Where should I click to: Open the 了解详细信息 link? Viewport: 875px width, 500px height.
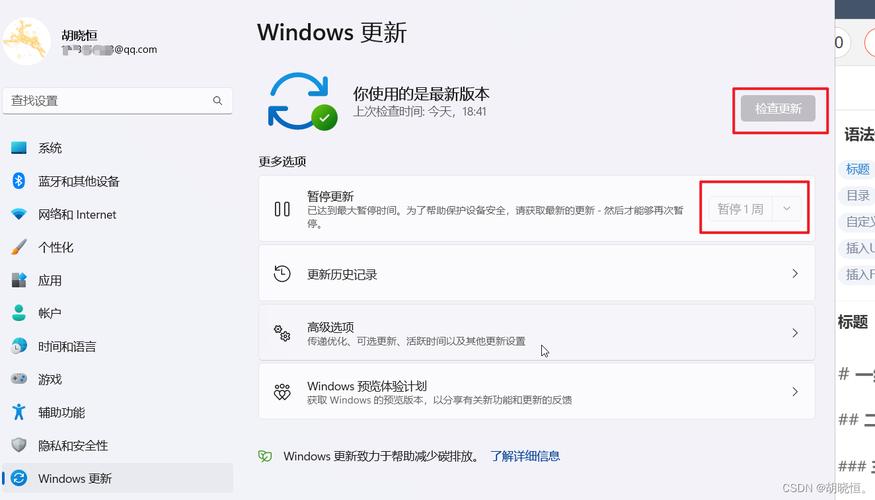pyautogui.click(x=525, y=456)
